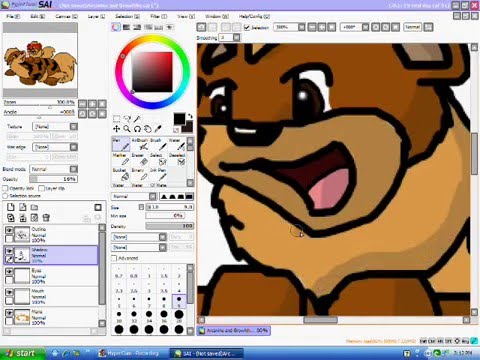The height and width of the screenshot is (360, 480).
Task: Pick the rectangular selection tool
Action: click(x=116, y=119)
